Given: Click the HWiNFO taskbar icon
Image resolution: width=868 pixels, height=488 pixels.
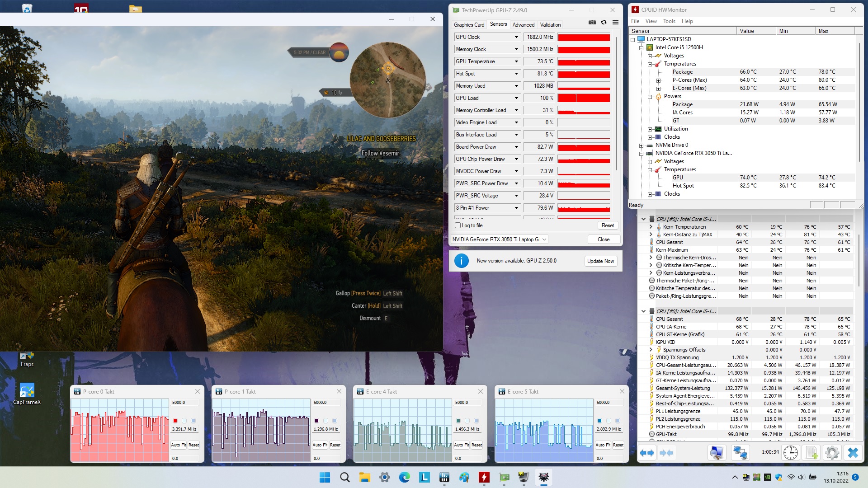Looking at the screenshot, I should [444, 477].
